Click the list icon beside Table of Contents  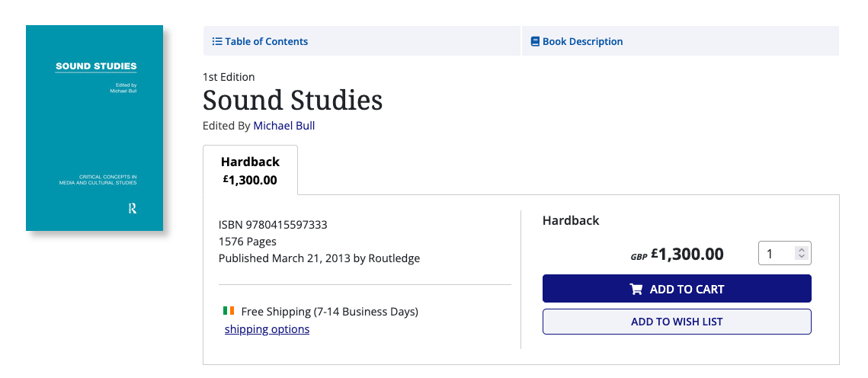click(x=217, y=42)
